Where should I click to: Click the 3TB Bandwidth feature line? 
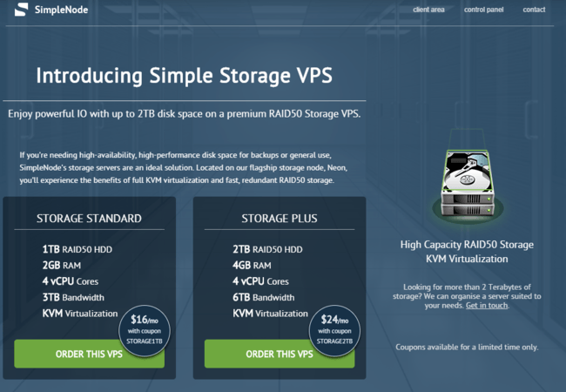[x=73, y=297]
